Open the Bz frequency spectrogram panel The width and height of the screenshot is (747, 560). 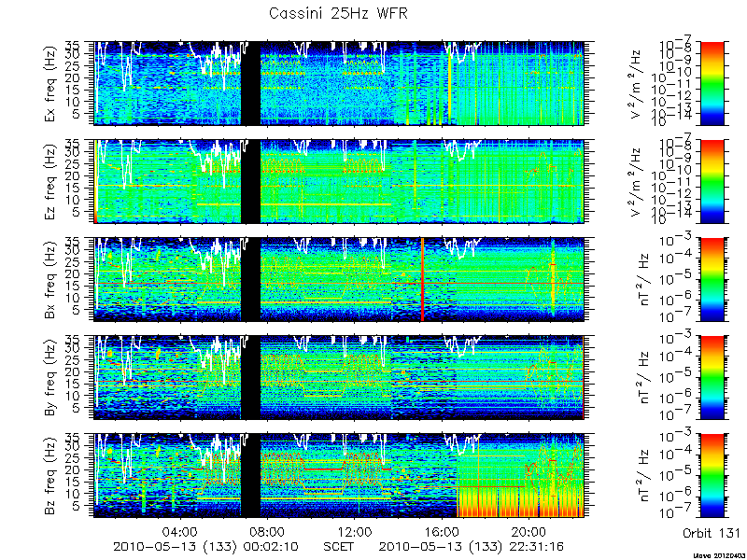coord(339,475)
